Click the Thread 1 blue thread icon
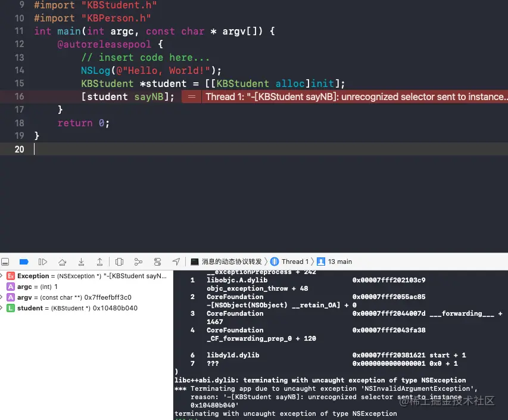The image size is (508, 420). tap(275, 262)
